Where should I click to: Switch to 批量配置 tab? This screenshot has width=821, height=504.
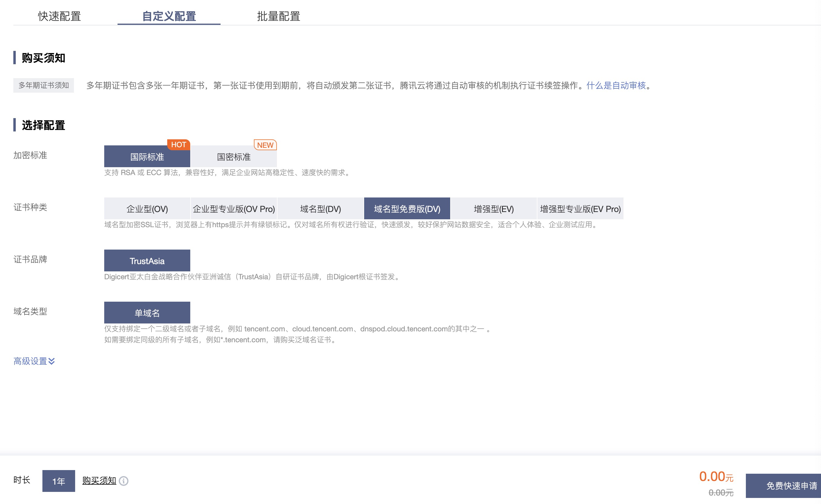[278, 16]
